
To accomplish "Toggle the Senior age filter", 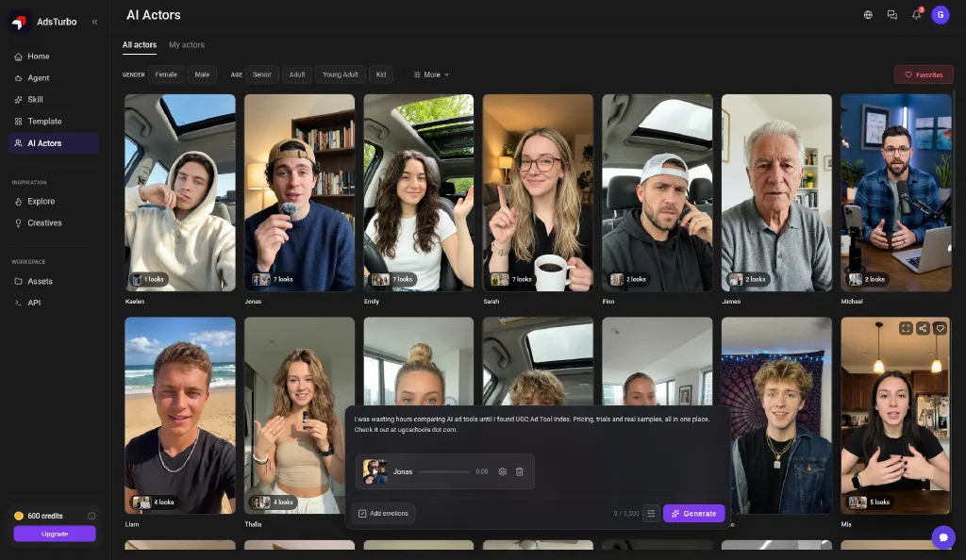I will pos(262,74).
